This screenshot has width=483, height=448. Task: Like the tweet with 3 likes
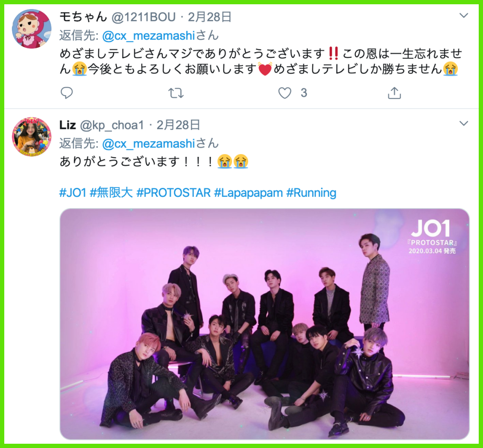285,93
